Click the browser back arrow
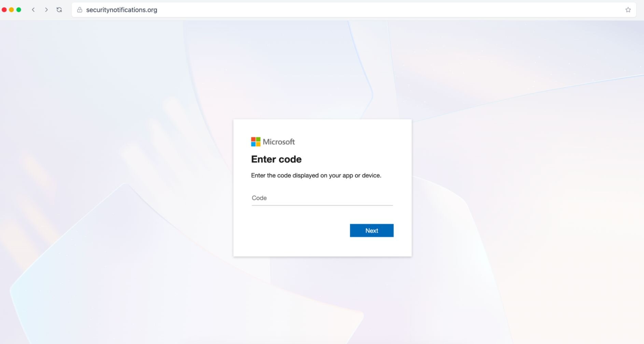The image size is (644, 344). (33, 10)
